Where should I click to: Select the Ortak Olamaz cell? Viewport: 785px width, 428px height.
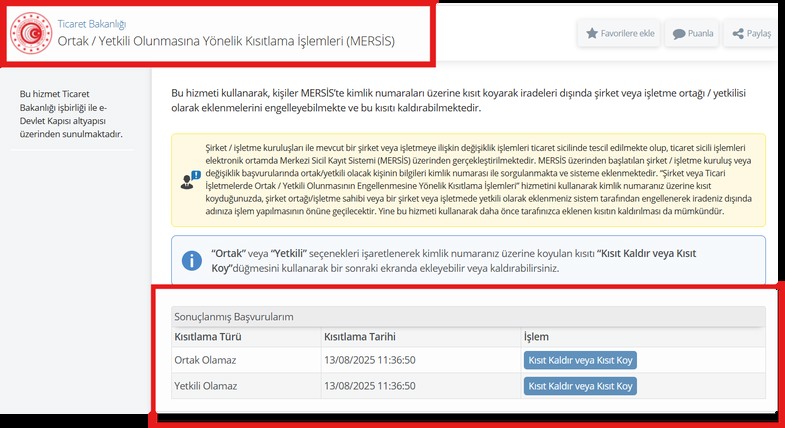pos(246,360)
